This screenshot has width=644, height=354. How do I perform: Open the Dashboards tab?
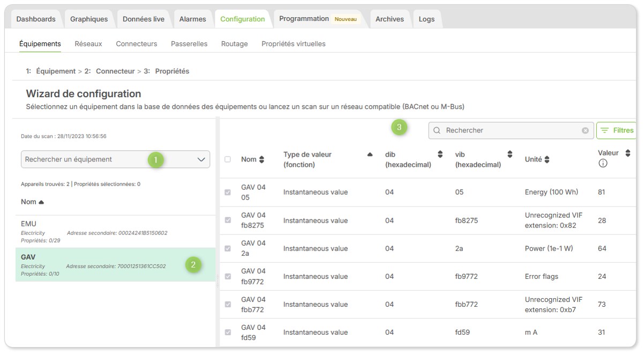tap(36, 19)
